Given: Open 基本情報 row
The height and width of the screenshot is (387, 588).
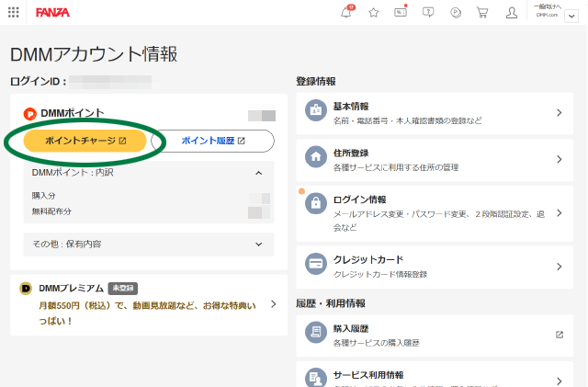Looking at the screenshot, I should pyautogui.click(x=435, y=113).
